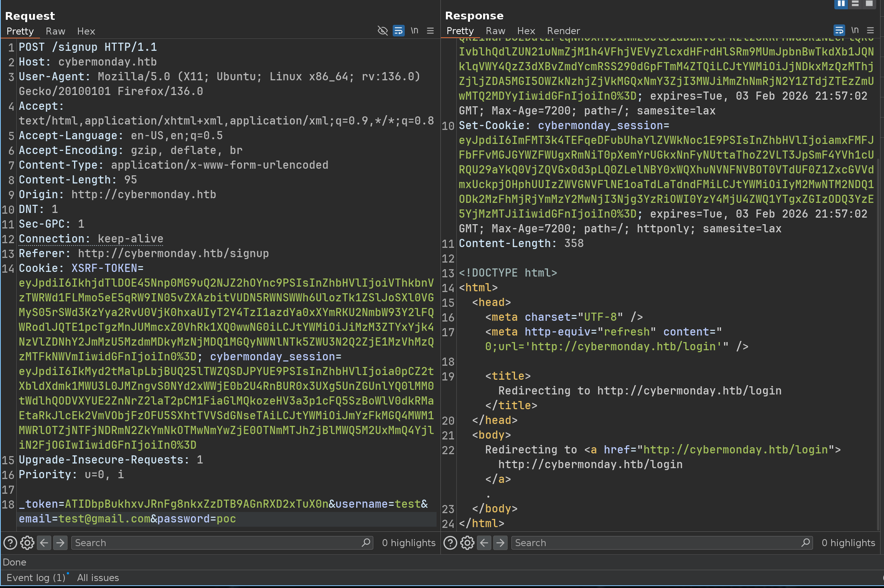The width and height of the screenshot is (884, 588).
Task: Switch Request view to Raw tab
Action: 55,31
